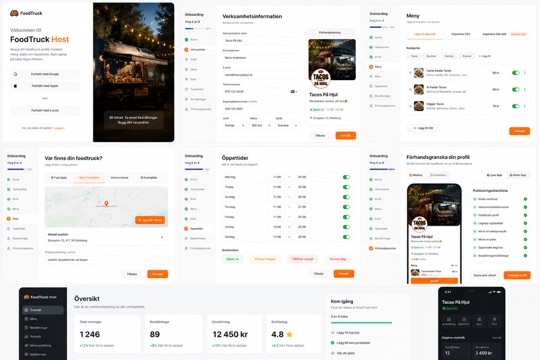Turn off the Måndag opening hours toggle
540x360 pixels.
pyautogui.click(x=346, y=177)
